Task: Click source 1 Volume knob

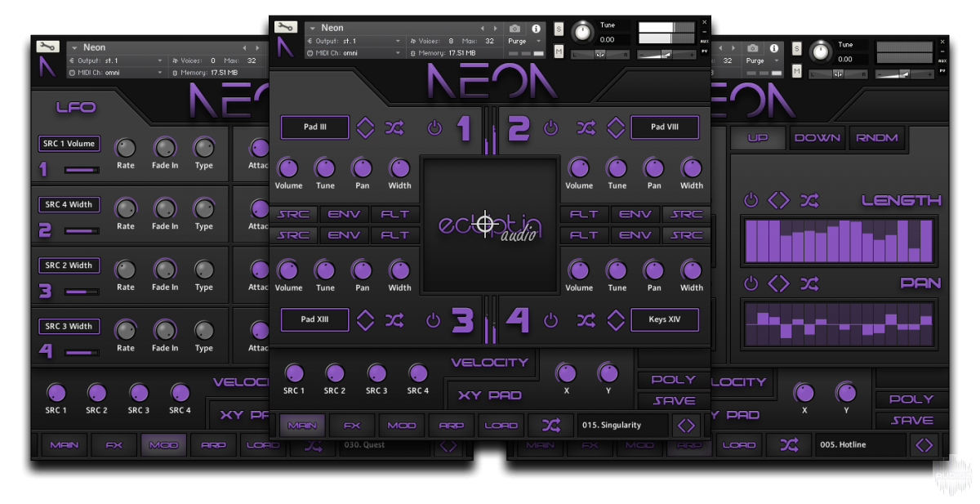Action: click(288, 168)
